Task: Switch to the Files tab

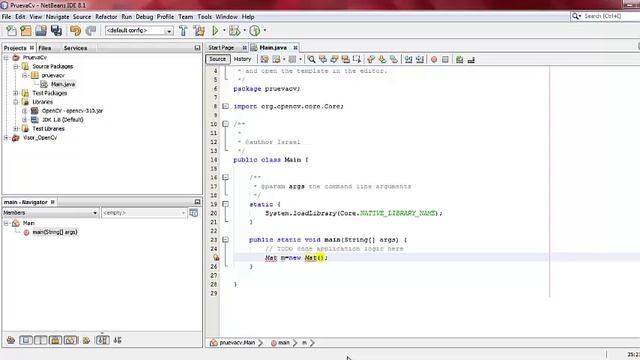Action: click(44, 48)
